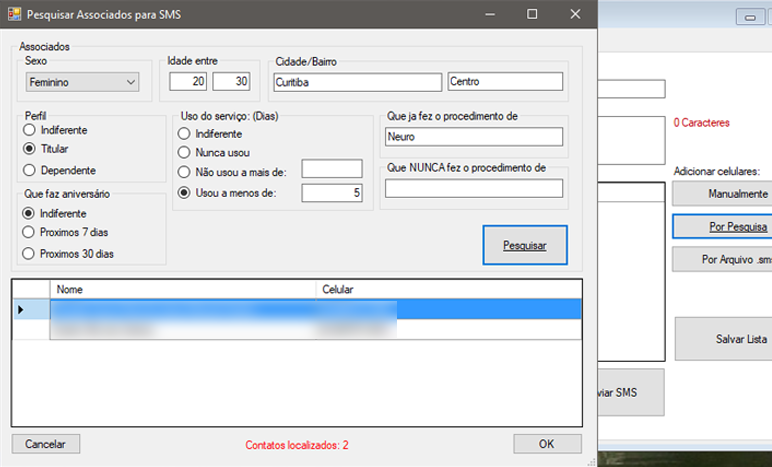
Task: Click the city field containing Curitiba
Action: click(357, 82)
